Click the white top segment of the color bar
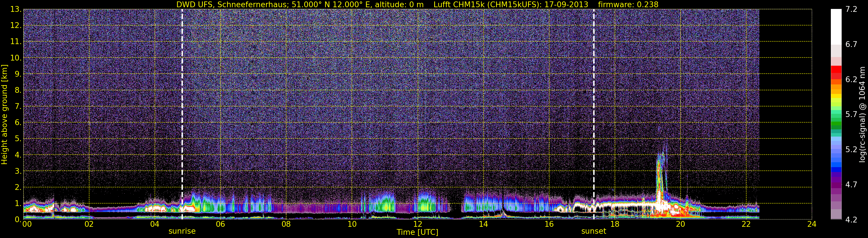This screenshot has width=868, height=238. (836, 27)
